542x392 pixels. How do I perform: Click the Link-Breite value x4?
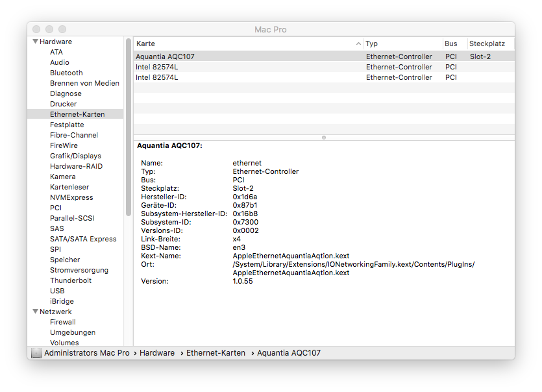coord(236,239)
